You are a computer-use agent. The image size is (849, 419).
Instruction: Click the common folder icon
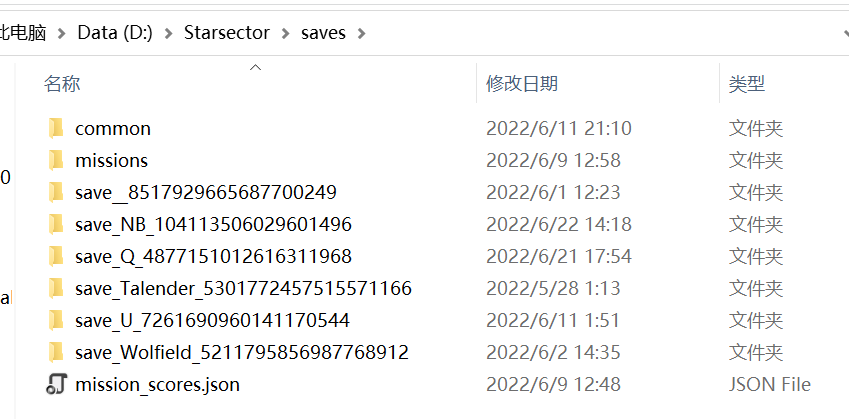click(56, 128)
